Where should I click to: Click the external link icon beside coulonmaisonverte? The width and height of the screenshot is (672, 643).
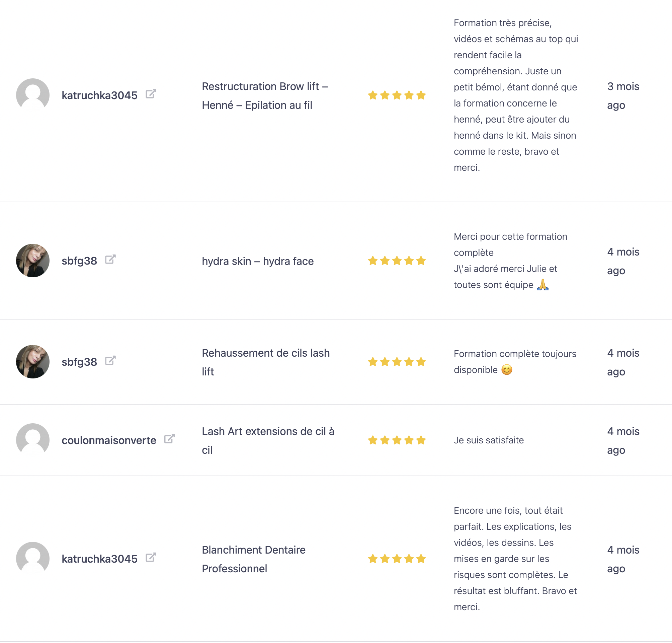click(170, 439)
